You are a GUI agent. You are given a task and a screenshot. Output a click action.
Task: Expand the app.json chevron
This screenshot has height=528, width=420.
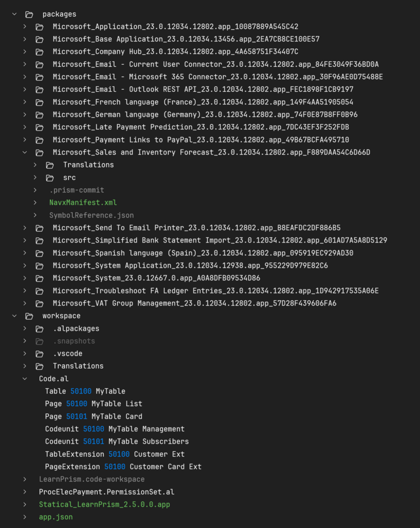(x=25, y=517)
